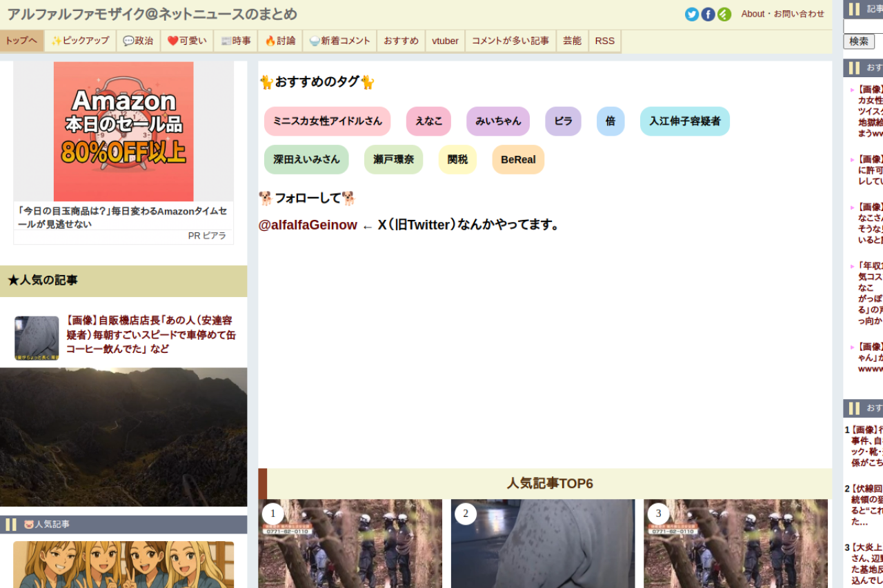The width and height of the screenshot is (883, 588).
Task: Select the 瀬戸環奈 tag
Action: click(394, 160)
